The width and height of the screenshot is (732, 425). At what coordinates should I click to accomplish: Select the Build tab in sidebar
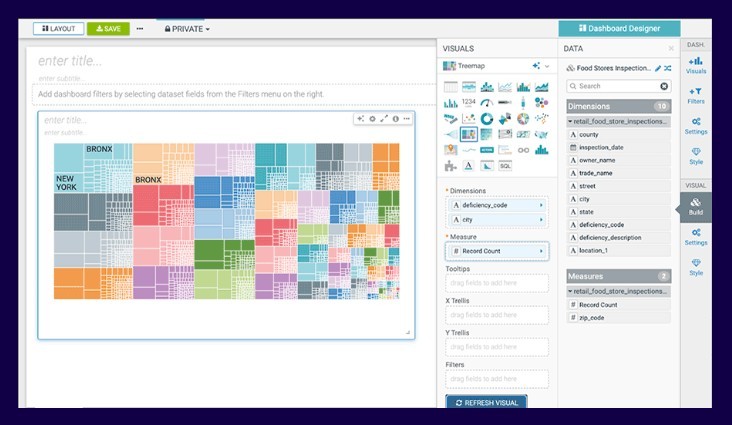[696, 207]
